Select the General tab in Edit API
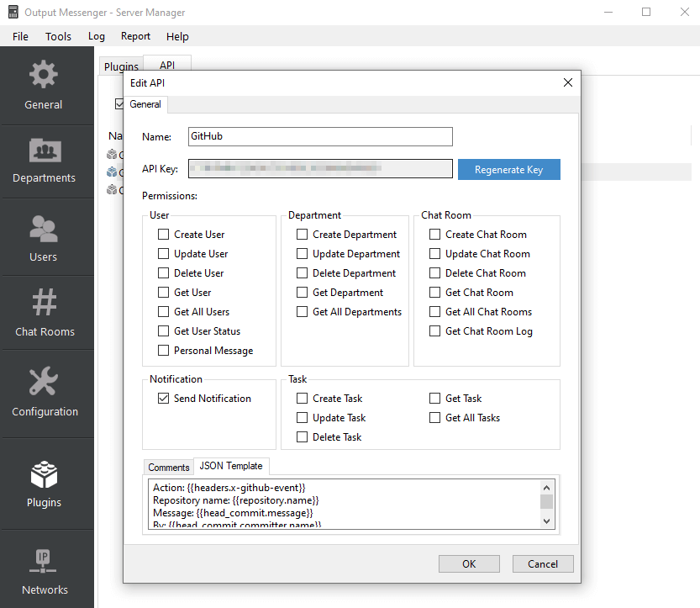The image size is (700, 608). click(145, 104)
